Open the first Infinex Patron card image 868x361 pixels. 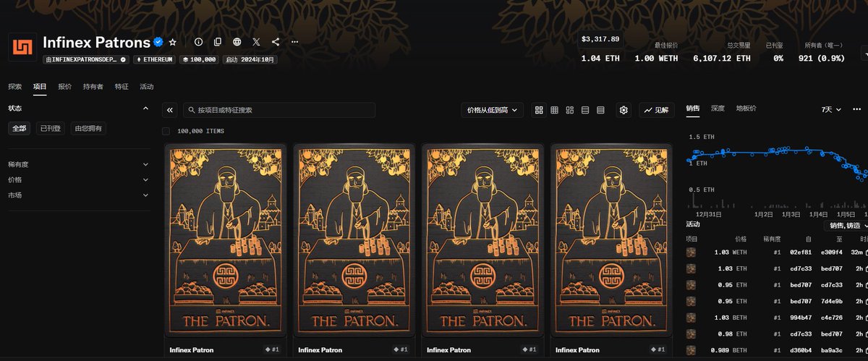(x=225, y=240)
